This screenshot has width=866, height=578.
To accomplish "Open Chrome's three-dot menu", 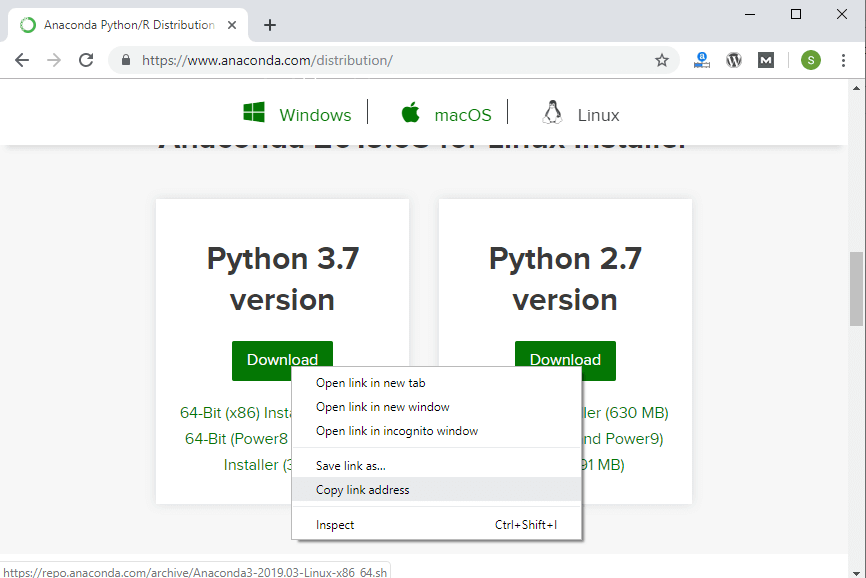I will coord(843,60).
